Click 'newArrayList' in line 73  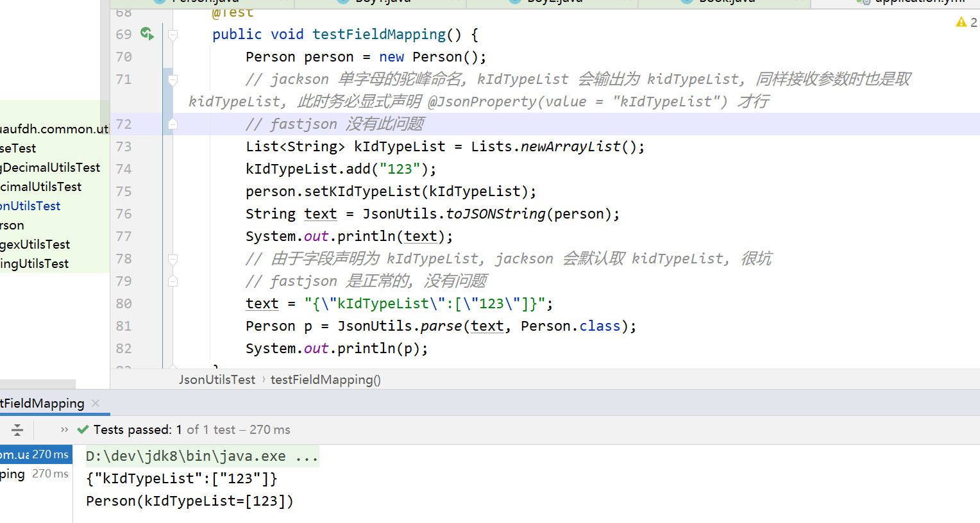pyautogui.click(x=571, y=147)
